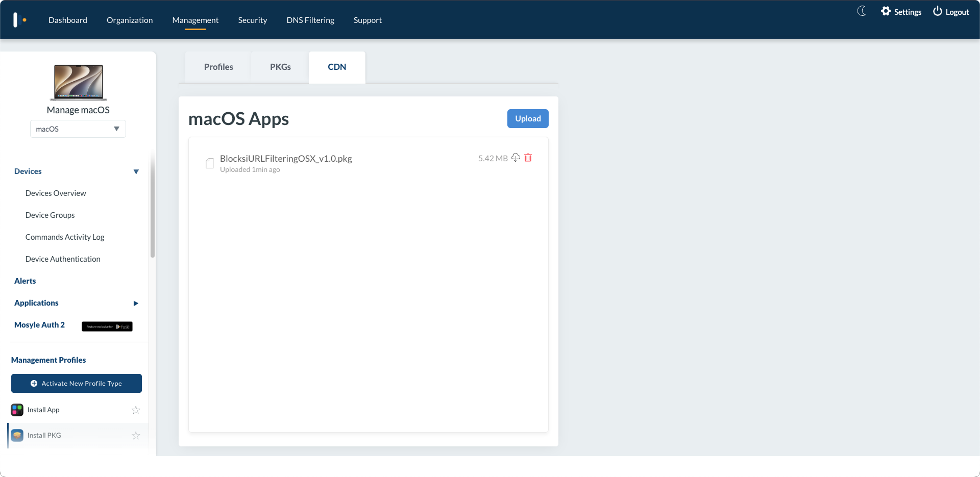
Task: Click the Logout text link
Action: [x=957, y=12]
